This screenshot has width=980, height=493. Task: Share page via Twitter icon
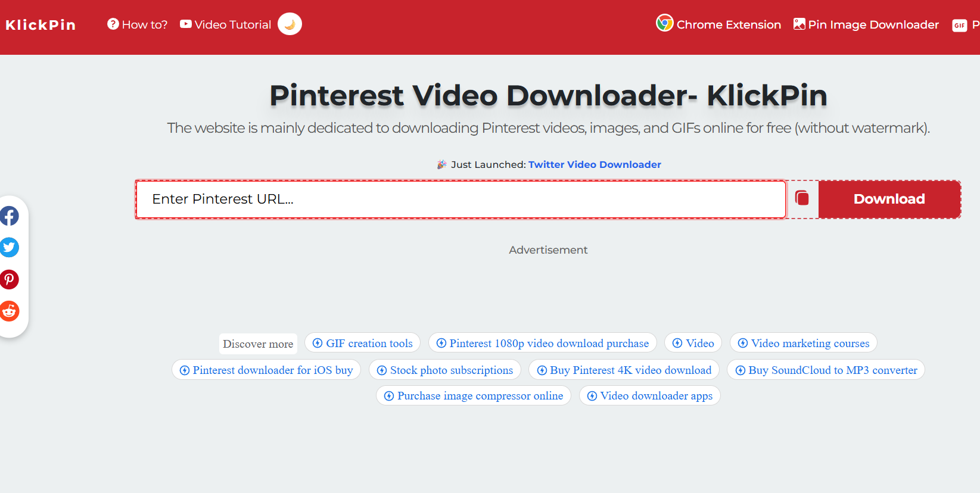[10, 247]
